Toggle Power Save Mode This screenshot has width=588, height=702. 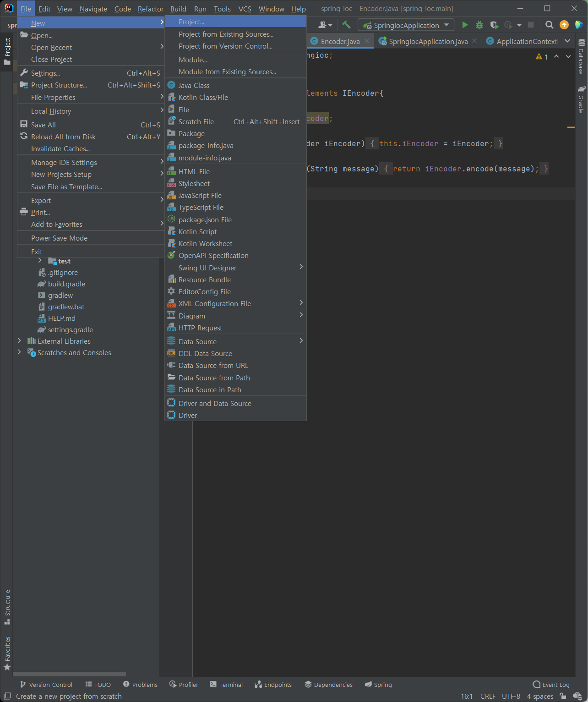coord(91,238)
